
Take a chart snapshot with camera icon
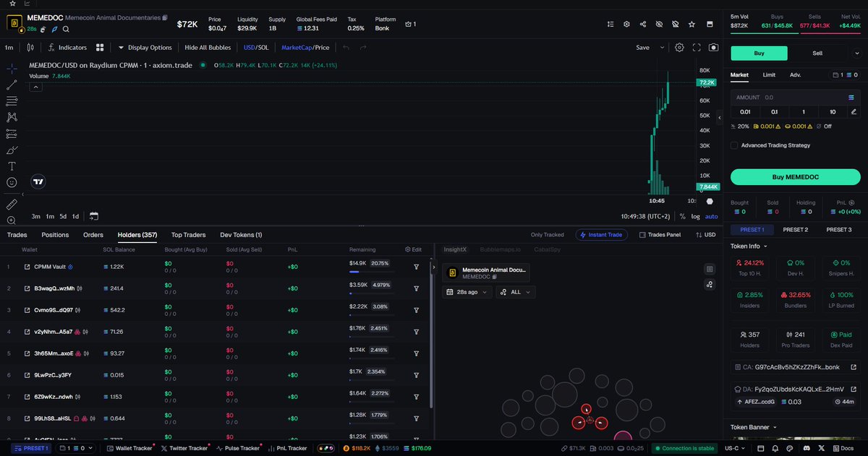[714, 48]
